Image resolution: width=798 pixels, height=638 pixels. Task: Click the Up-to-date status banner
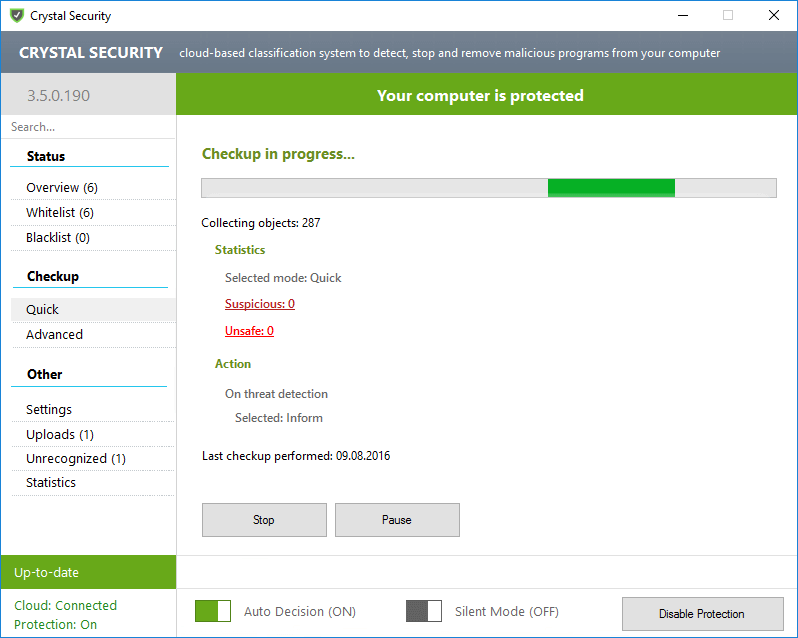coord(89,572)
